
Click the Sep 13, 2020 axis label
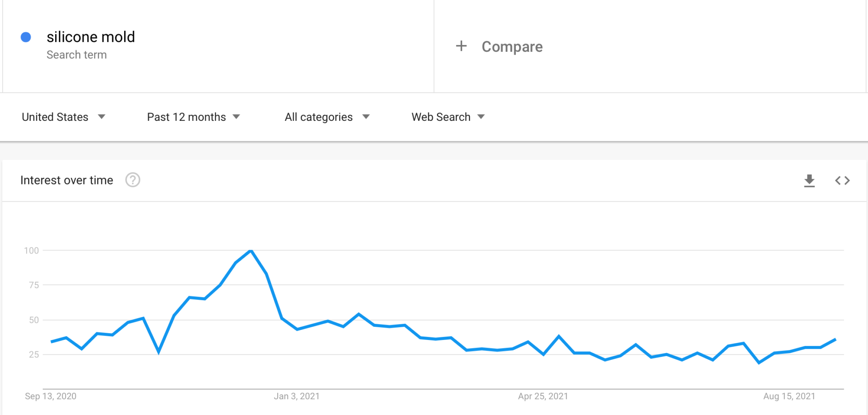[50, 396]
